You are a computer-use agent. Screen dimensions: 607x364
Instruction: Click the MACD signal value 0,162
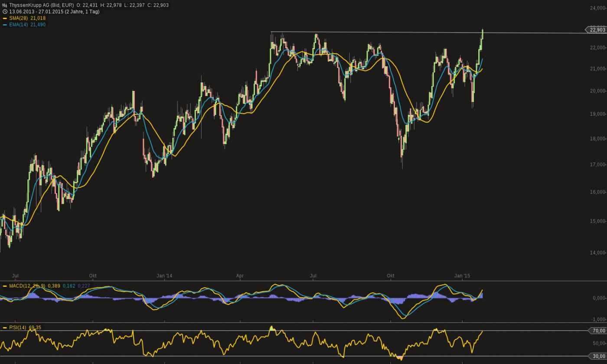pos(69,286)
